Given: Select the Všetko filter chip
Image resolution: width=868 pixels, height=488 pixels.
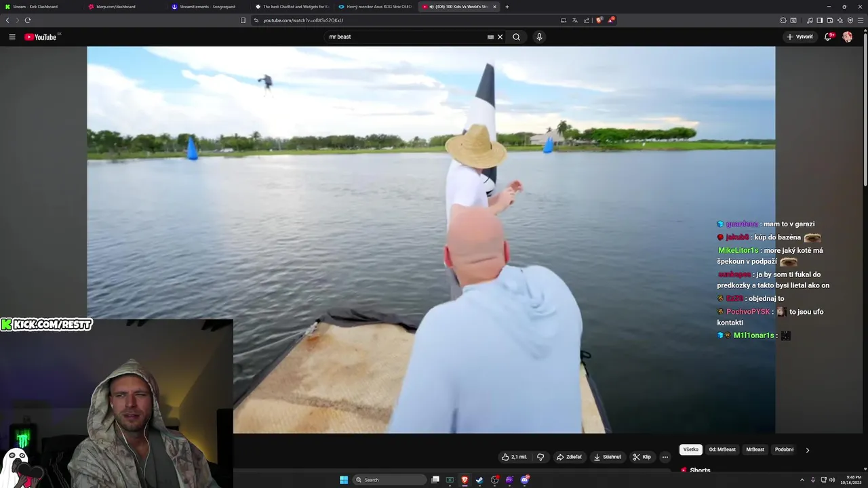Looking at the screenshot, I should (x=691, y=449).
